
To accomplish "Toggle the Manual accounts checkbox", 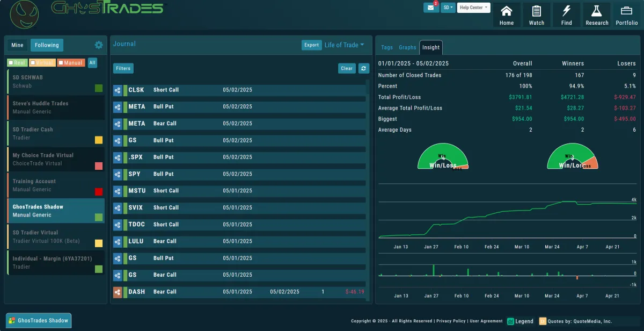I will point(61,63).
